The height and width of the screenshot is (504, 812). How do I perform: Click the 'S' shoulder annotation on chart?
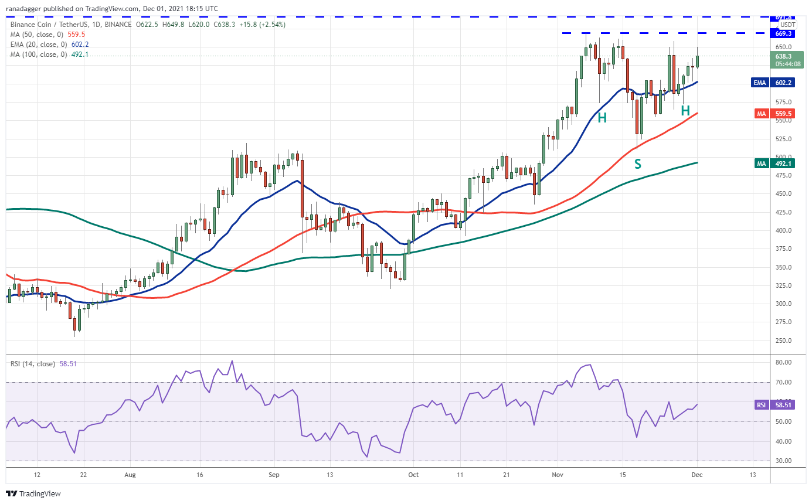tap(637, 164)
